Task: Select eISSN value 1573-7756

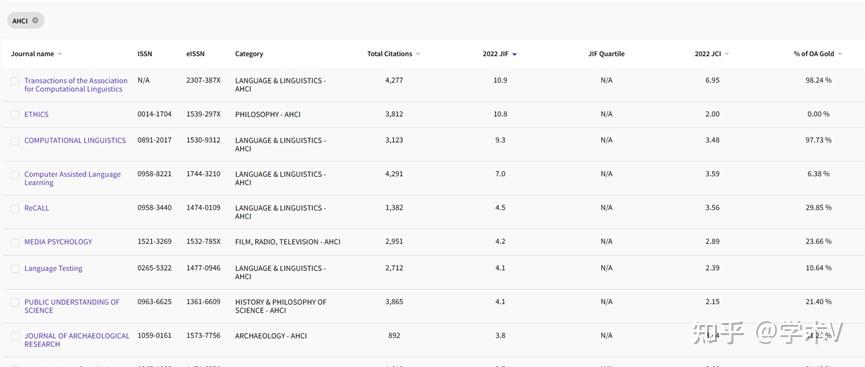Action: [x=203, y=336]
